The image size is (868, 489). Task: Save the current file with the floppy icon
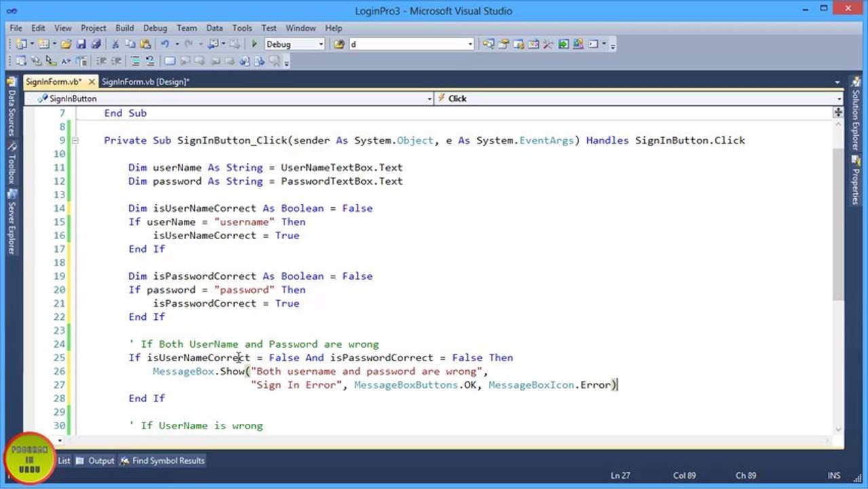[81, 44]
